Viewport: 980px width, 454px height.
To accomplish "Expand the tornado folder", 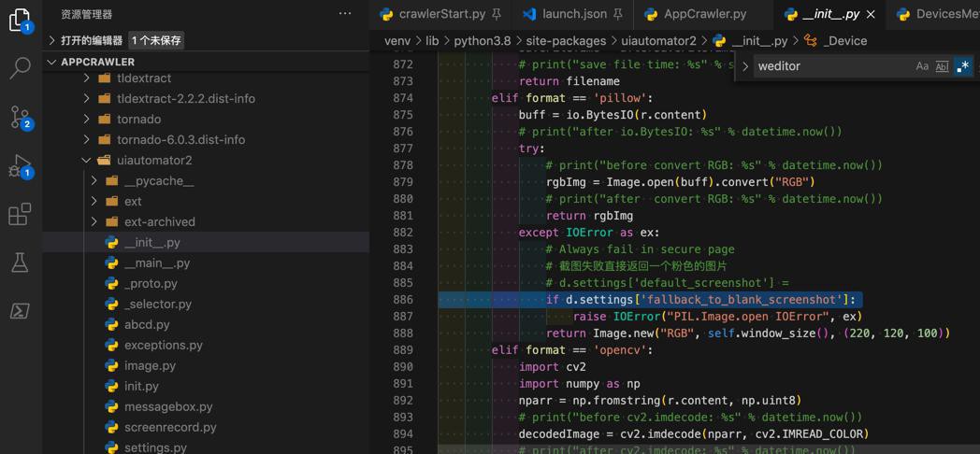I will tap(87, 120).
